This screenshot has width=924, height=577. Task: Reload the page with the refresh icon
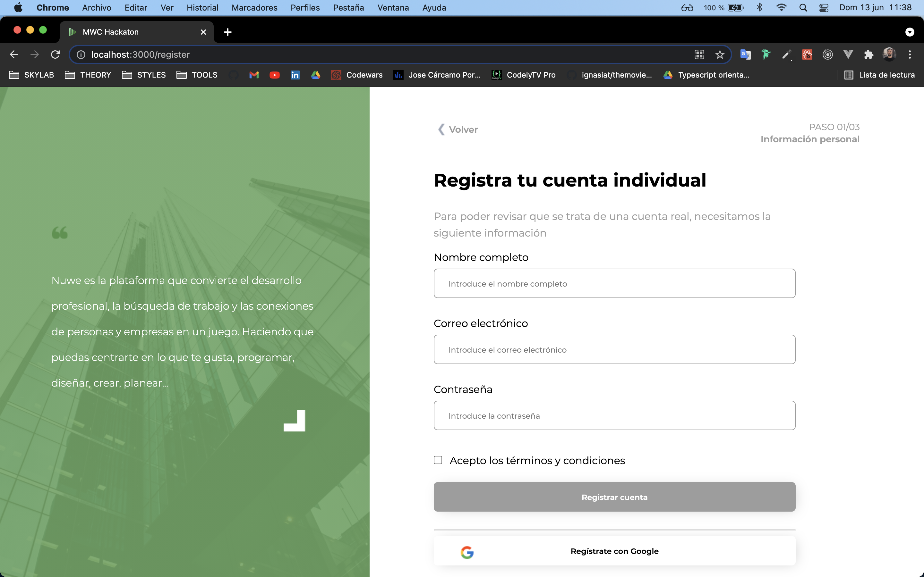[x=56, y=54]
